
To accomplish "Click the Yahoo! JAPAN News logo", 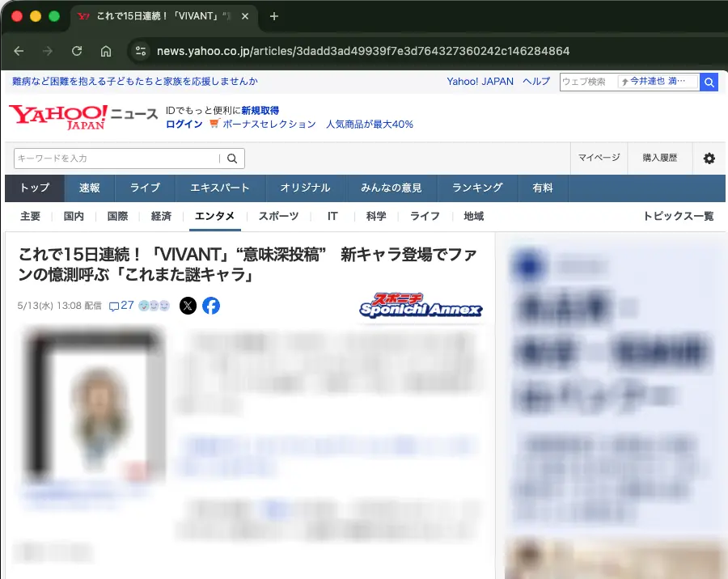I will 83,116.
